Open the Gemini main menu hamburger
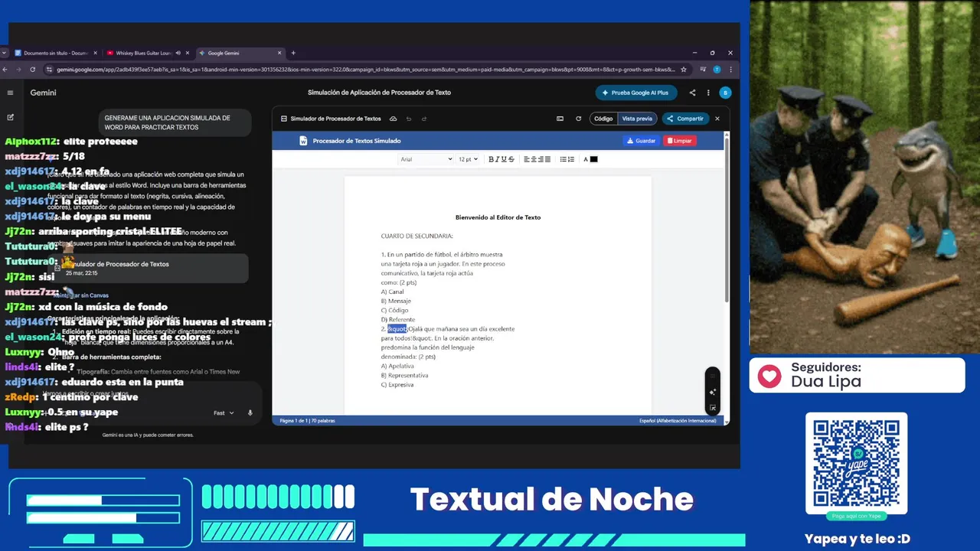The image size is (980, 551). pyautogui.click(x=11, y=93)
